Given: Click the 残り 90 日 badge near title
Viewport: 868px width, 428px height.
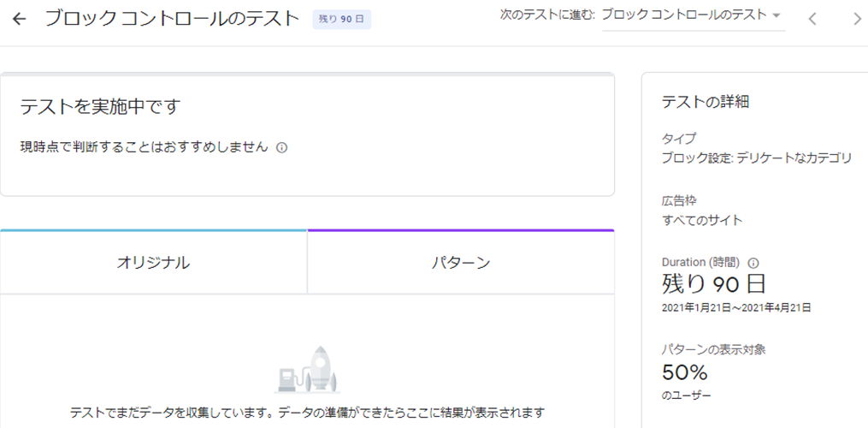Looking at the screenshot, I should (341, 19).
